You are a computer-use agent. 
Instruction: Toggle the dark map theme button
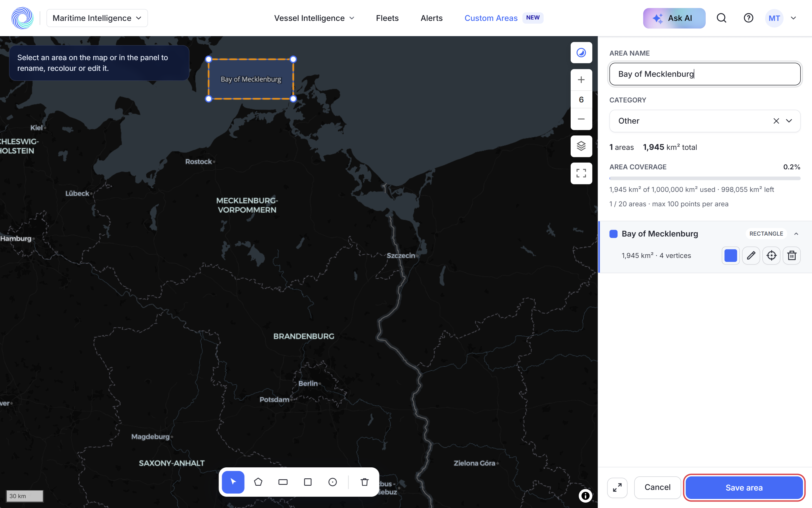coord(581,52)
